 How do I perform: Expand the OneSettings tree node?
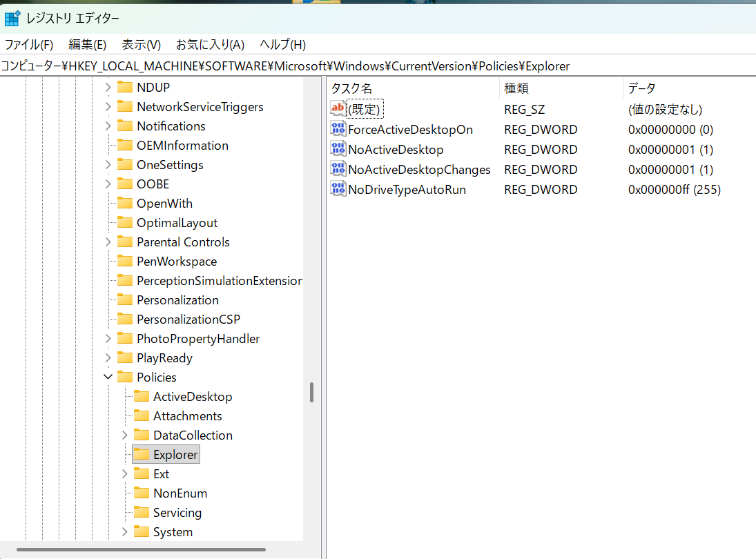(x=108, y=164)
